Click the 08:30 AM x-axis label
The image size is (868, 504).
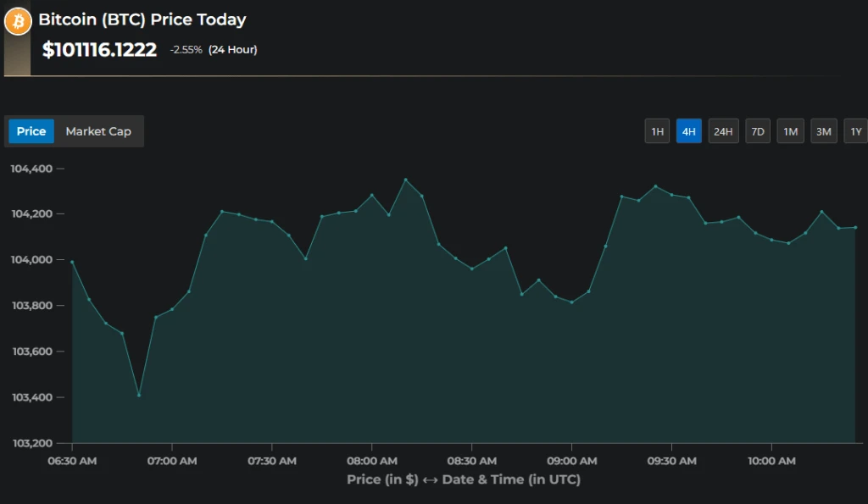tap(471, 461)
